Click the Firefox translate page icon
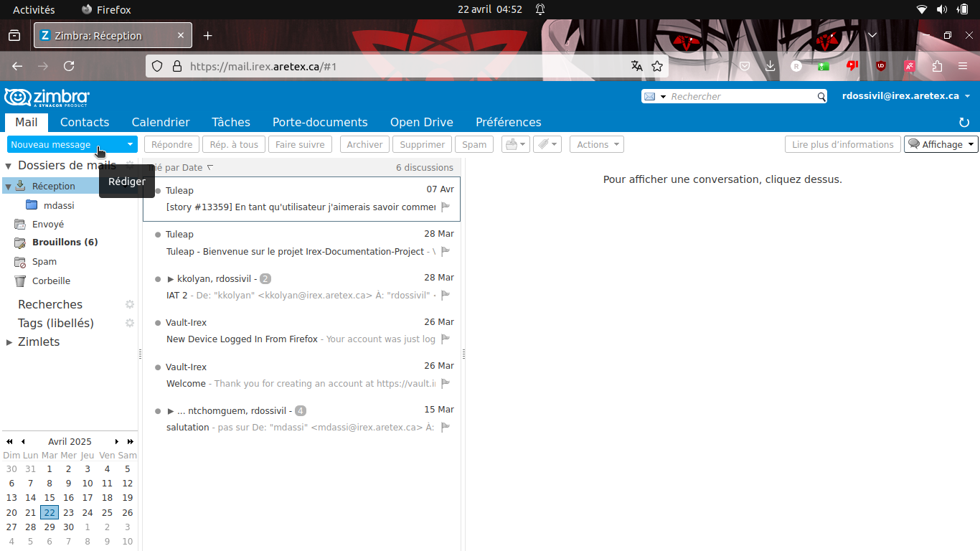This screenshot has width=980, height=551. point(636,66)
